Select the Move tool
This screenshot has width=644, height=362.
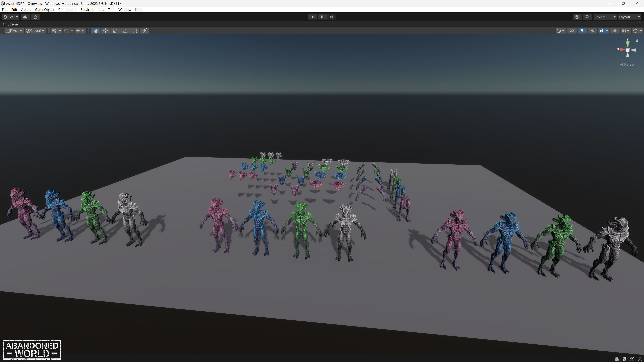[105, 31]
